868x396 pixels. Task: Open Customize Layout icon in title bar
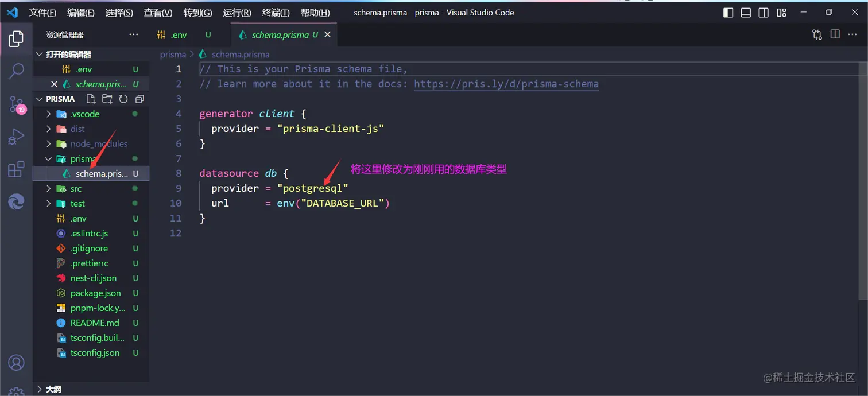(781, 13)
